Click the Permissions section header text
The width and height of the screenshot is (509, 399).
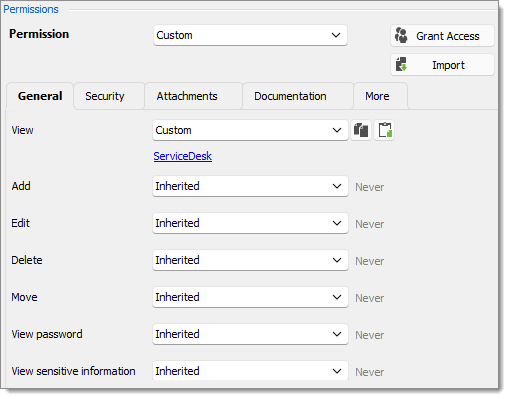coord(31,9)
